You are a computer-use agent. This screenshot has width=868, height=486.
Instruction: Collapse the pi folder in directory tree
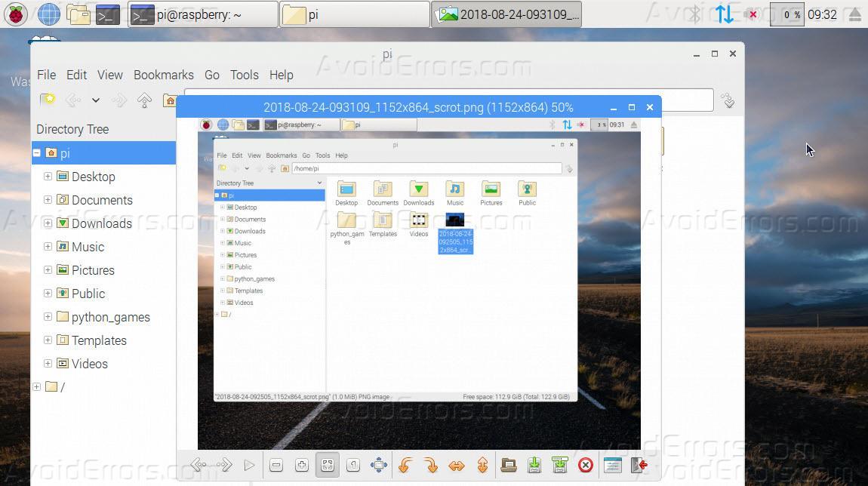36,153
